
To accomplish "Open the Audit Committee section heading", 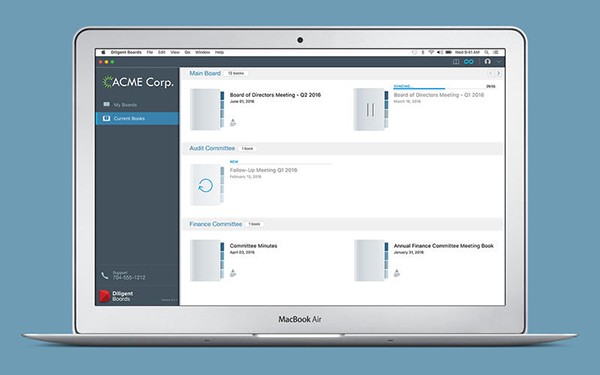I will [x=212, y=148].
